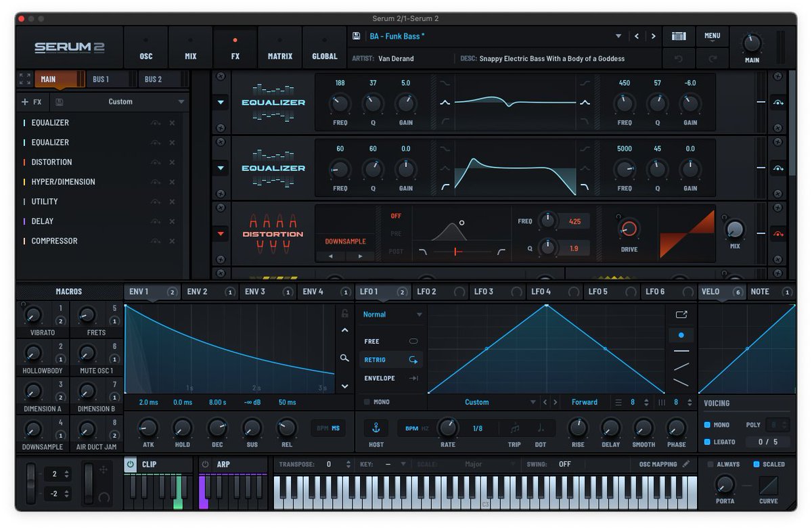Image resolution: width=812 pixels, height=529 pixels.
Task: Click the distortion DRIVE knob
Action: [x=629, y=229]
